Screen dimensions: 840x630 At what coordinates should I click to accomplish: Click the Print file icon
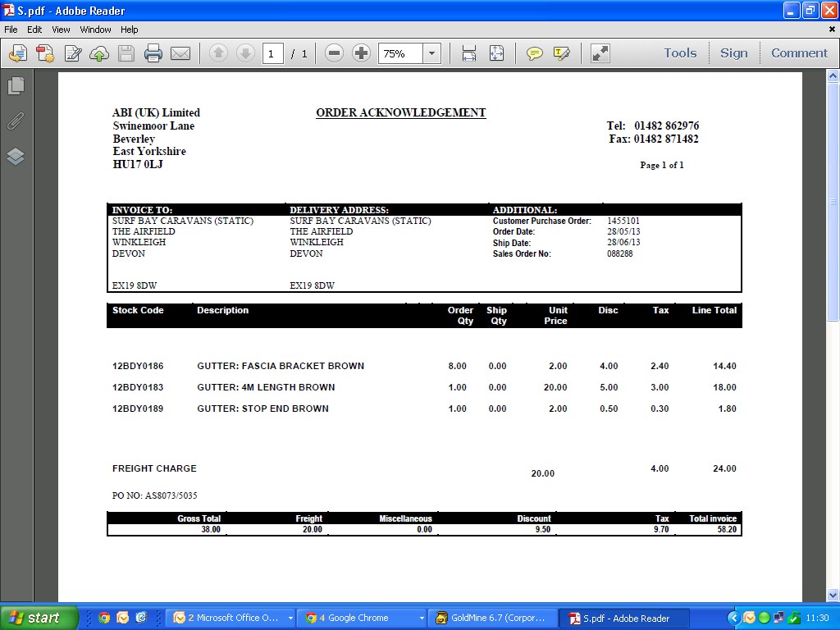[x=153, y=54]
